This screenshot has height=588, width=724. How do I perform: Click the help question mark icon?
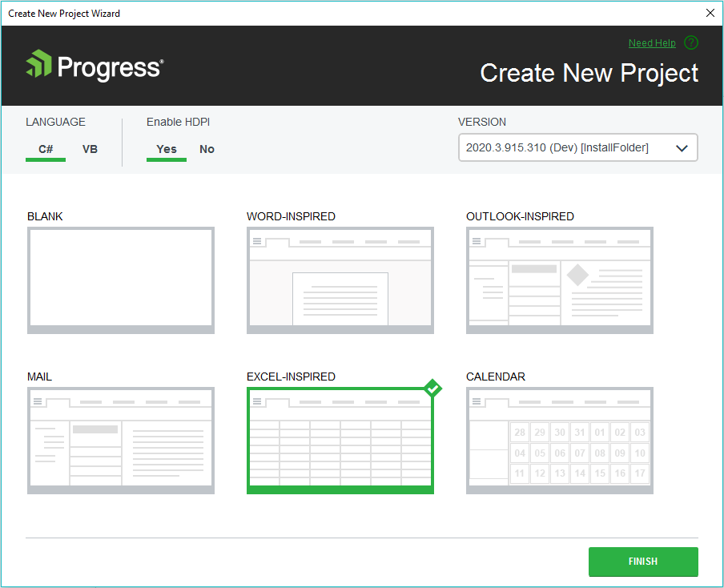(x=690, y=42)
